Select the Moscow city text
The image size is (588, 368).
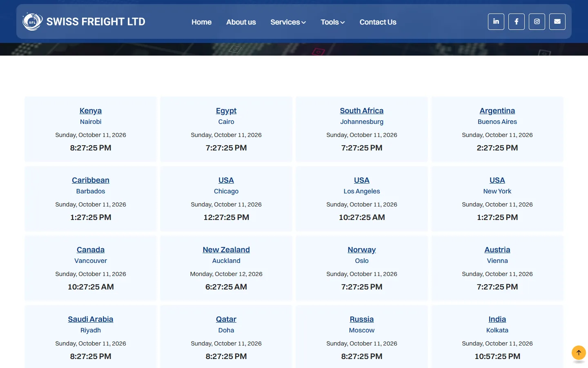tap(362, 330)
